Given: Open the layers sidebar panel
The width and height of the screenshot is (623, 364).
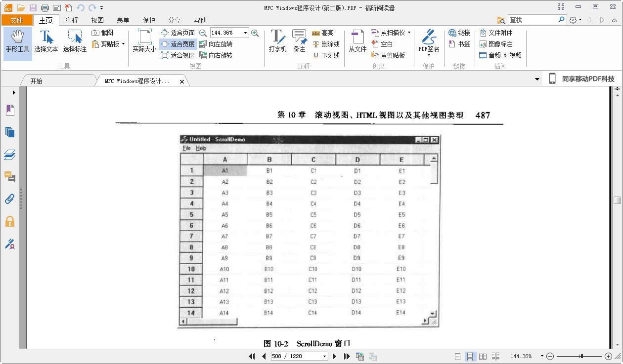Looking at the screenshot, I should click(x=10, y=155).
